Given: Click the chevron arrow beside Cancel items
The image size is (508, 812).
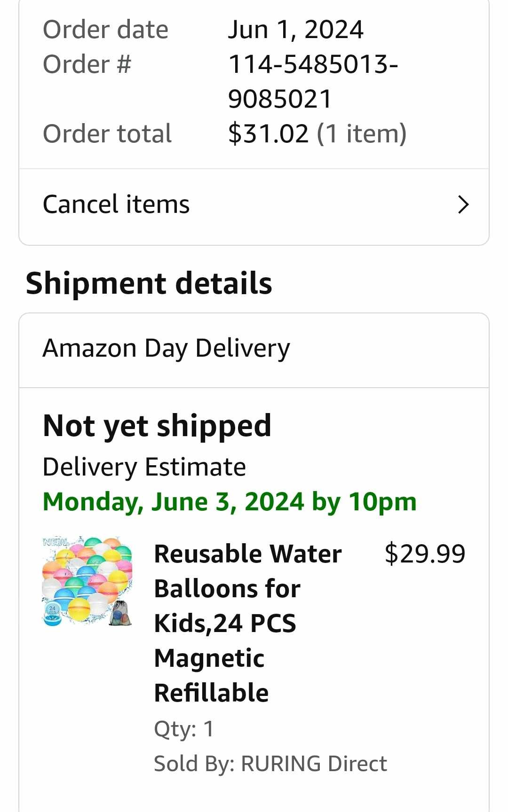Looking at the screenshot, I should (463, 205).
